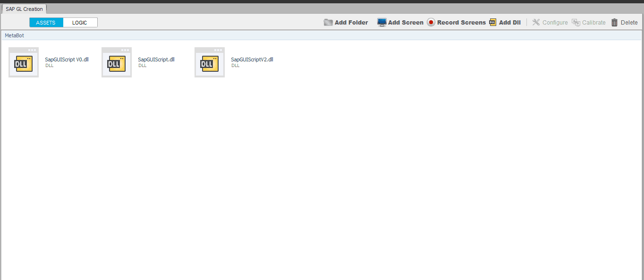Click the Record Screens label
The height and width of the screenshot is (280, 644).
click(461, 22)
